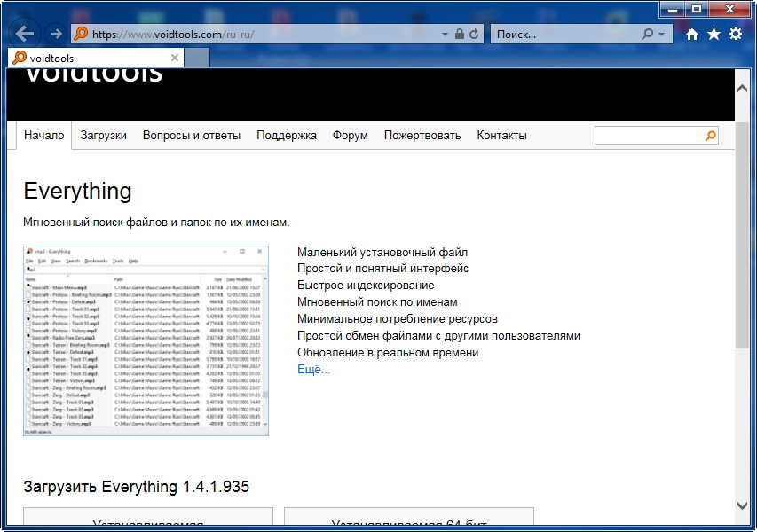Click the Everything screenshot thumbnail
Image resolution: width=757 pixels, height=532 pixels.
tap(146, 340)
